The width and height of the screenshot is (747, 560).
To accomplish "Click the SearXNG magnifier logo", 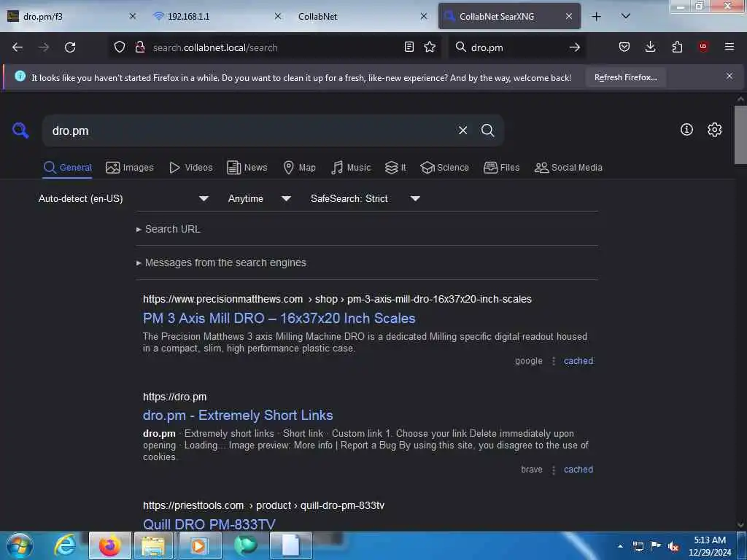I will pos(20,130).
